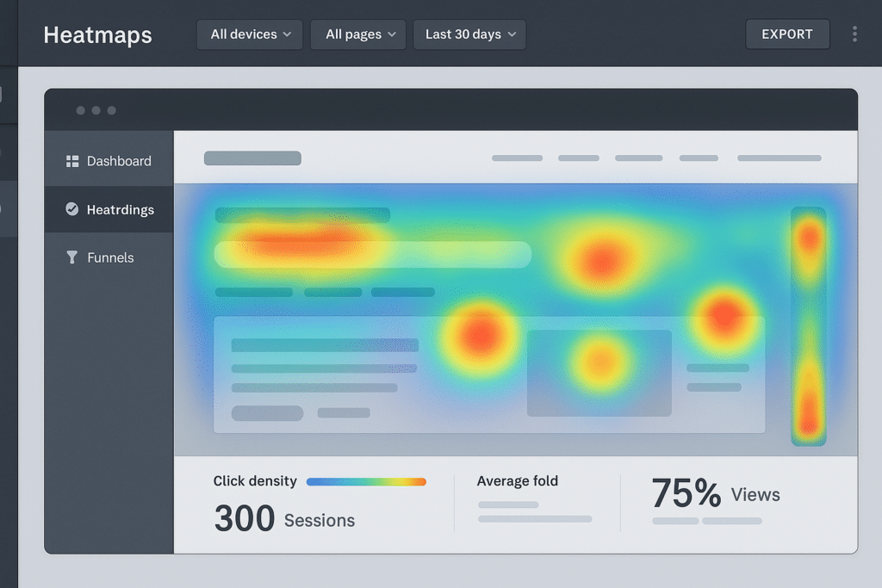The height and width of the screenshot is (588, 882).
Task: Click the Funnels funnel icon
Action: point(72,257)
